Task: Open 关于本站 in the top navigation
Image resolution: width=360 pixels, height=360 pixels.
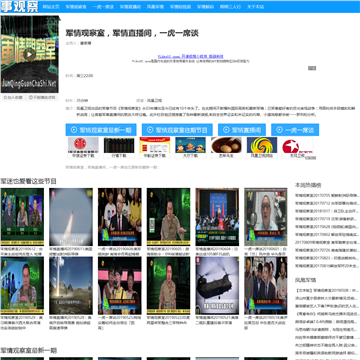Action: point(255,7)
